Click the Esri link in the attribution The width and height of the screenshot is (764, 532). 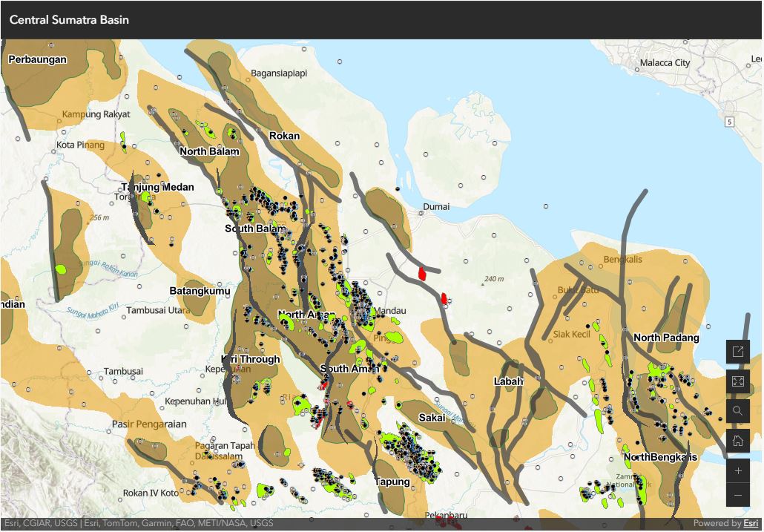(751, 523)
